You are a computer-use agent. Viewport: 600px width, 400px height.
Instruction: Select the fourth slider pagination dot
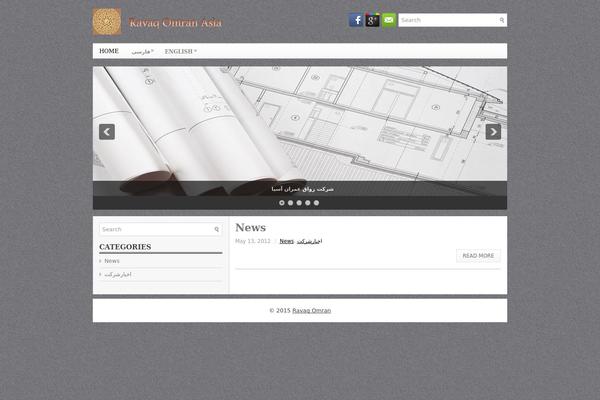tap(308, 203)
